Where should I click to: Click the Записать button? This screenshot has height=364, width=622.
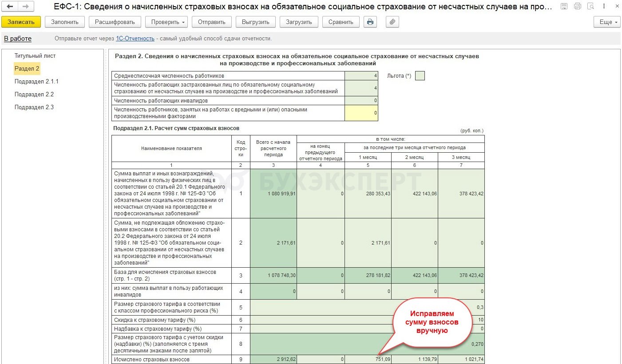(21, 22)
